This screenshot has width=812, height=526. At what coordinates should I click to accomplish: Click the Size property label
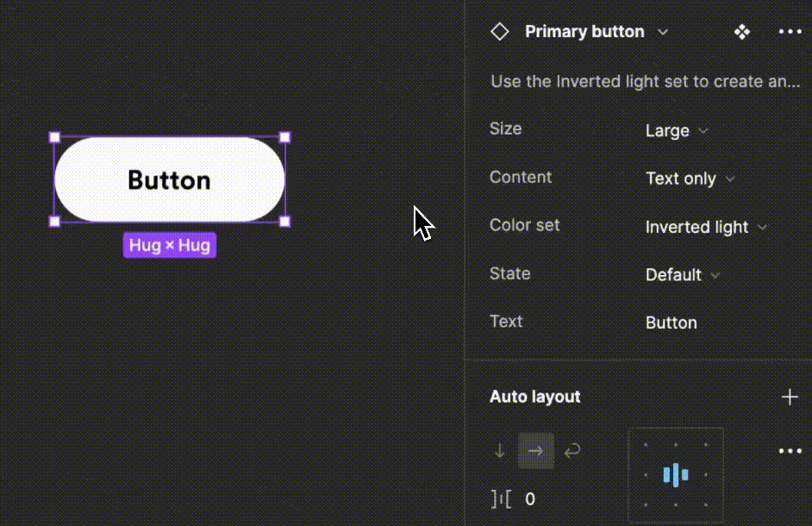505,128
